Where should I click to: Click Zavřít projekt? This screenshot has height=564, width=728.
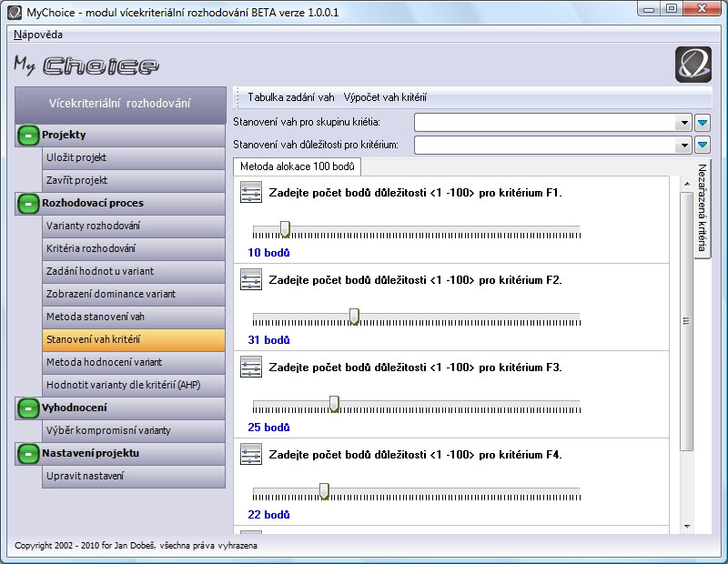(x=134, y=180)
